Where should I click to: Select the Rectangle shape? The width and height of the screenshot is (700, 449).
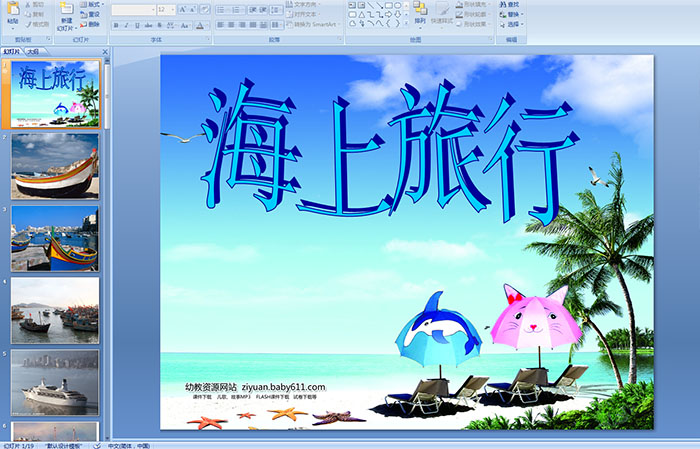coord(388,5)
